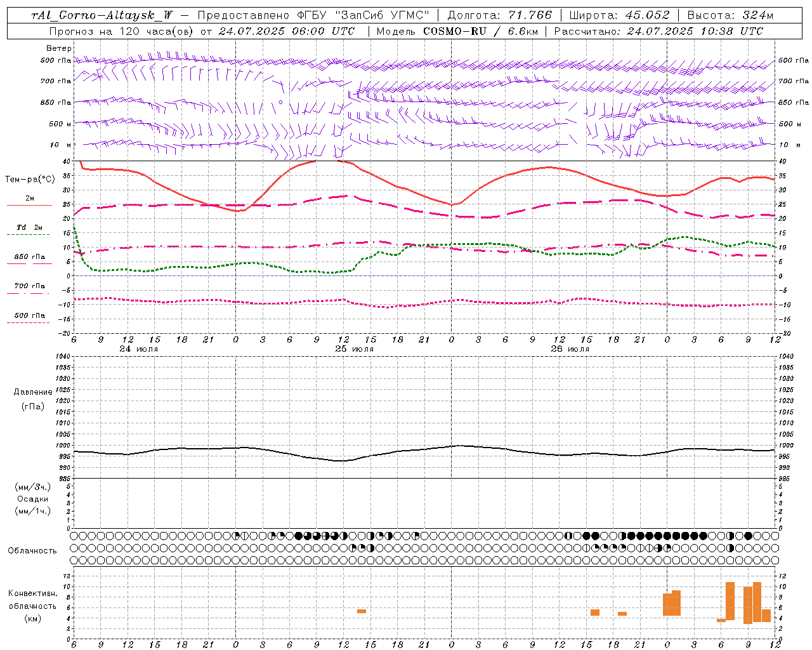Click the Рассчитано: 24.07.2025 10:38 UTC timestamp
This screenshot has width=812, height=650.
[x=658, y=31]
